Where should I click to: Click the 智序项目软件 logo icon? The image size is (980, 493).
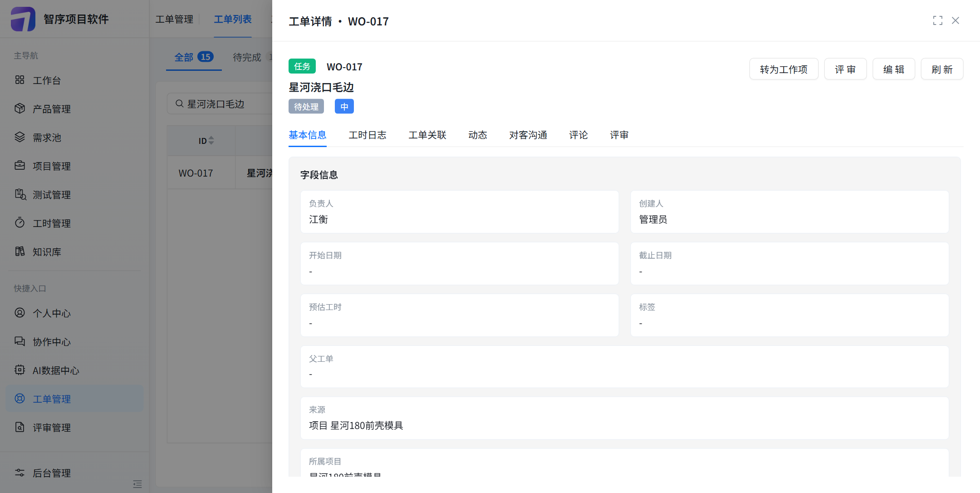[23, 19]
